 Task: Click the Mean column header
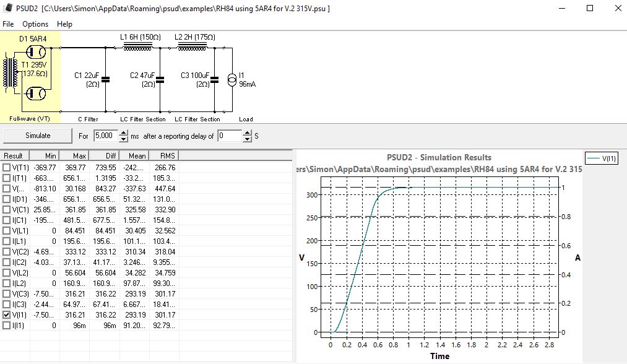coord(134,155)
